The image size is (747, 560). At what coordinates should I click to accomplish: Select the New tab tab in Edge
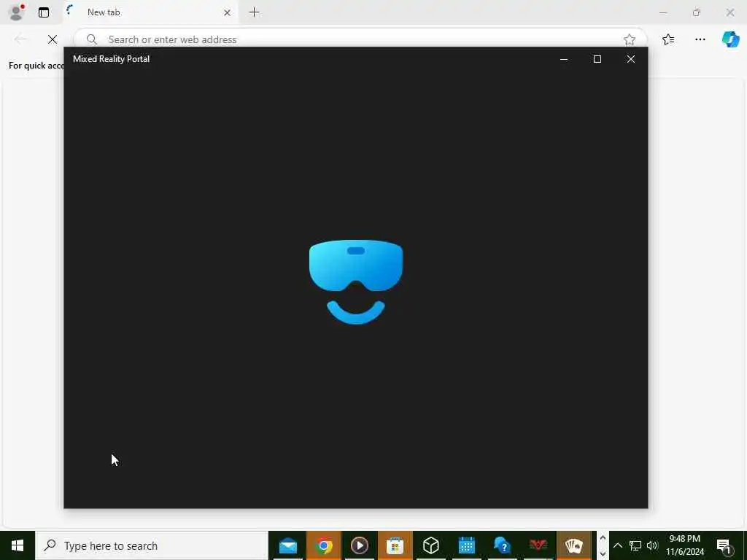150,12
